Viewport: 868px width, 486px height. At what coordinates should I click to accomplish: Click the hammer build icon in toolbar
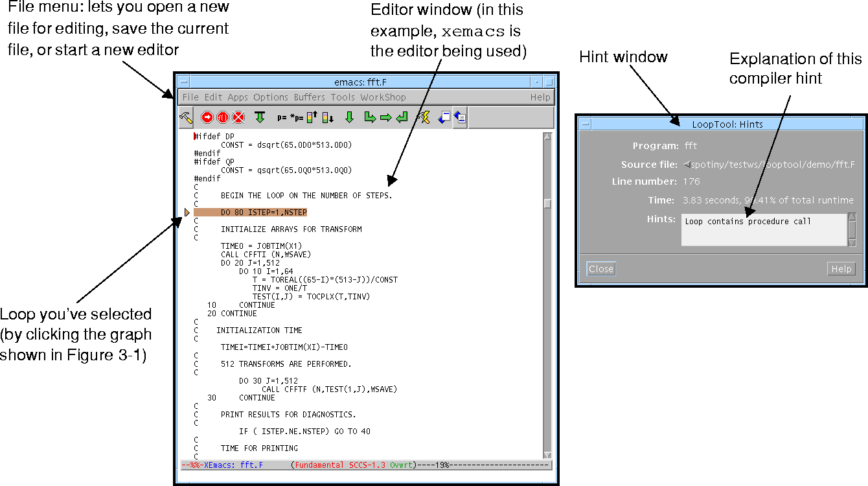pyautogui.click(x=185, y=117)
